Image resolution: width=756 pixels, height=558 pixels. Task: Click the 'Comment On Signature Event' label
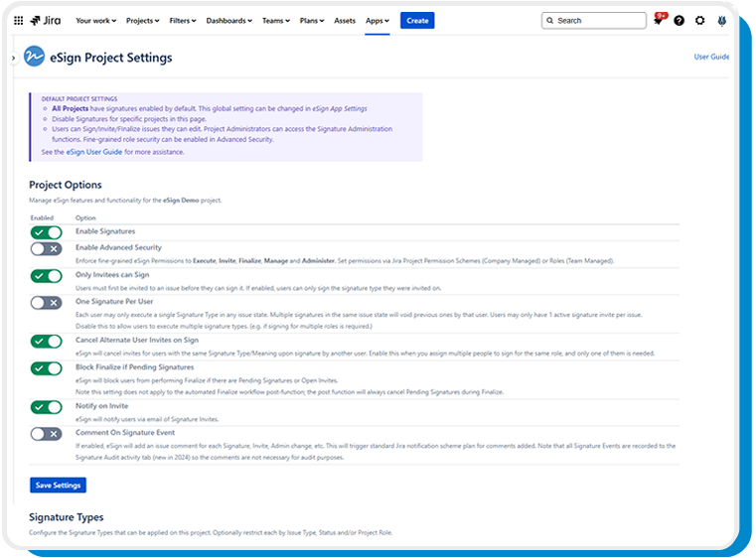tap(125, 433)
